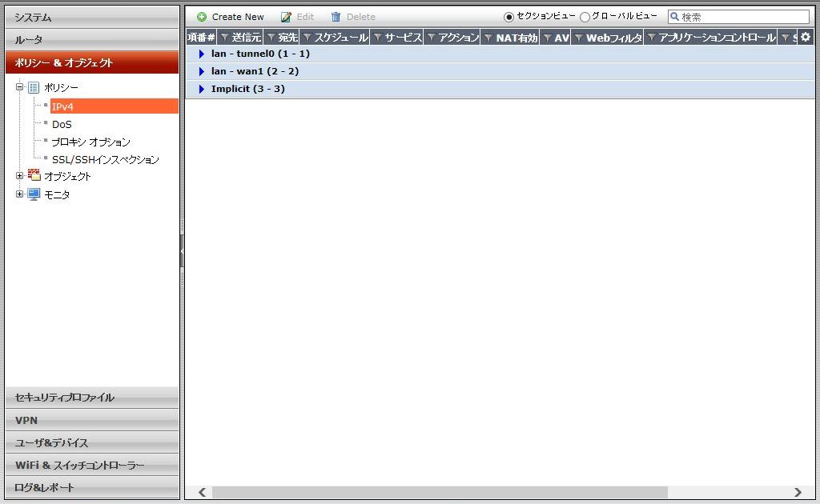Image resolution: width=820 pixels, height=504 pixels.
Task: Open the ユーザ&デバイス menu section
Action: [92, 442]
